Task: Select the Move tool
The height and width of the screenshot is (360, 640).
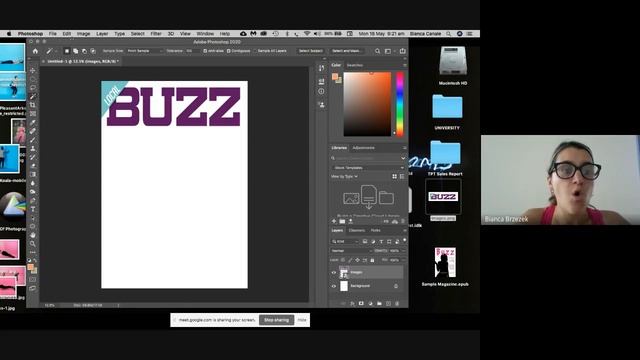Action: click(33, 70)
